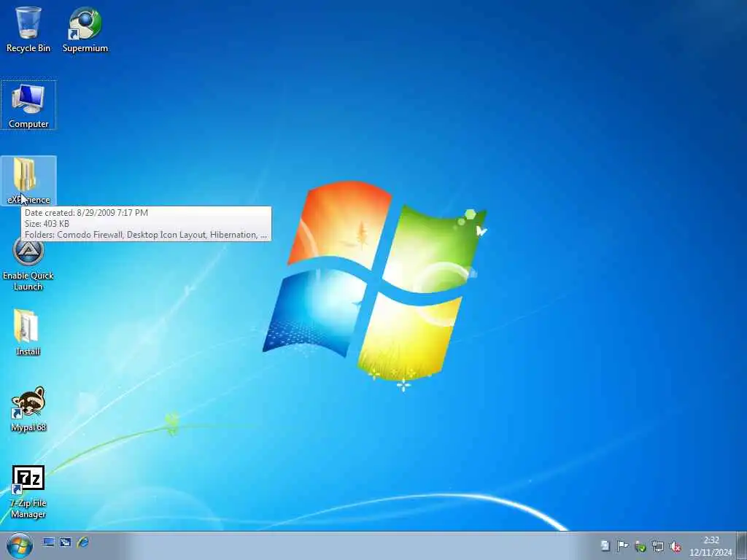This screenshot has width=747, height=560.
Task: Open the Action Center flag tray icon
Action: pos(622,546)
